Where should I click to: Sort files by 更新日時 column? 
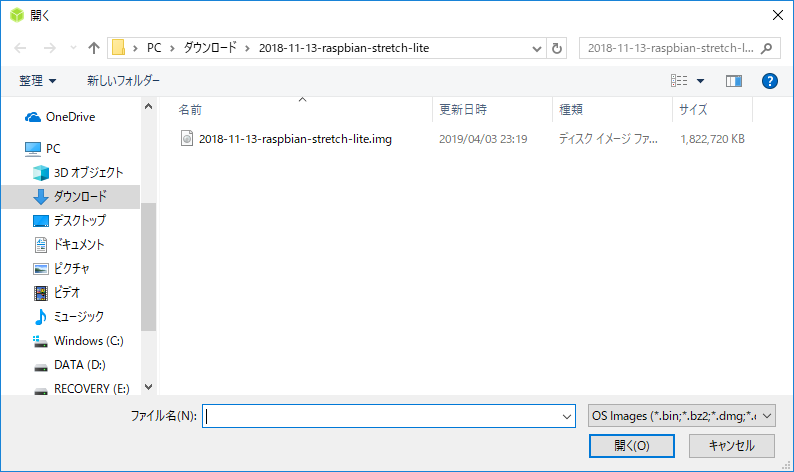(x=463, y=109)
